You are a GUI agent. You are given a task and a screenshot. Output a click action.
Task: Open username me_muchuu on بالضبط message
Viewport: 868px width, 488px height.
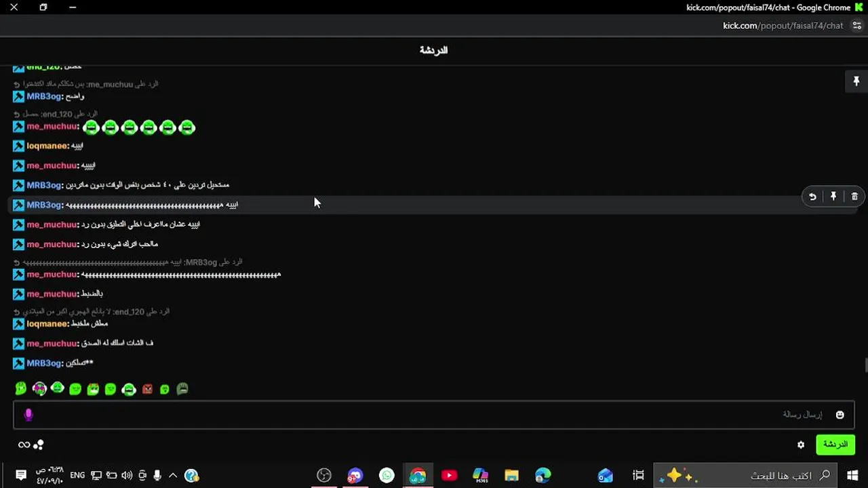pos(53,293)
